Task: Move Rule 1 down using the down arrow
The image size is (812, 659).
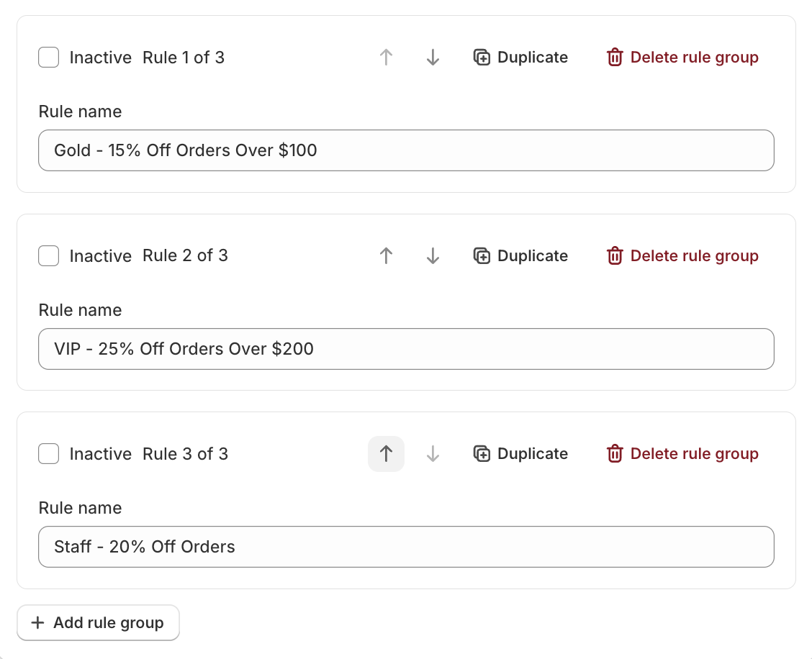Action: pos(432,57)
